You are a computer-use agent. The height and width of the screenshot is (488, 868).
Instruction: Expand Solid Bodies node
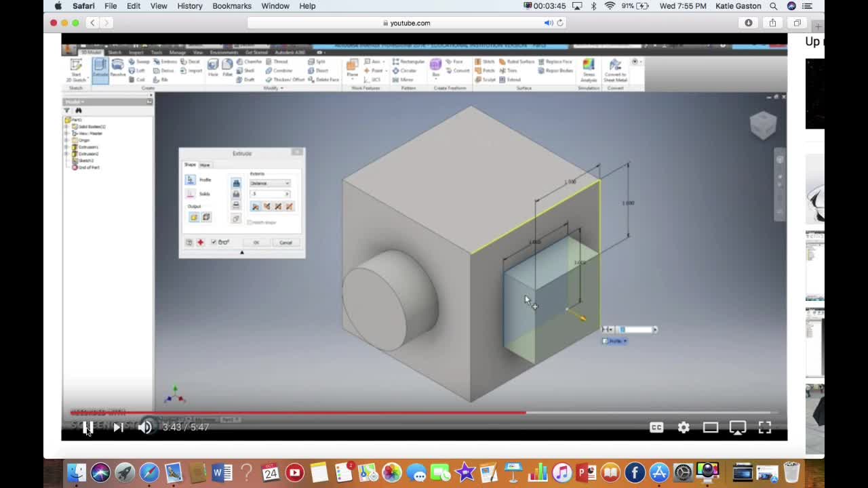tap(67, 127)
